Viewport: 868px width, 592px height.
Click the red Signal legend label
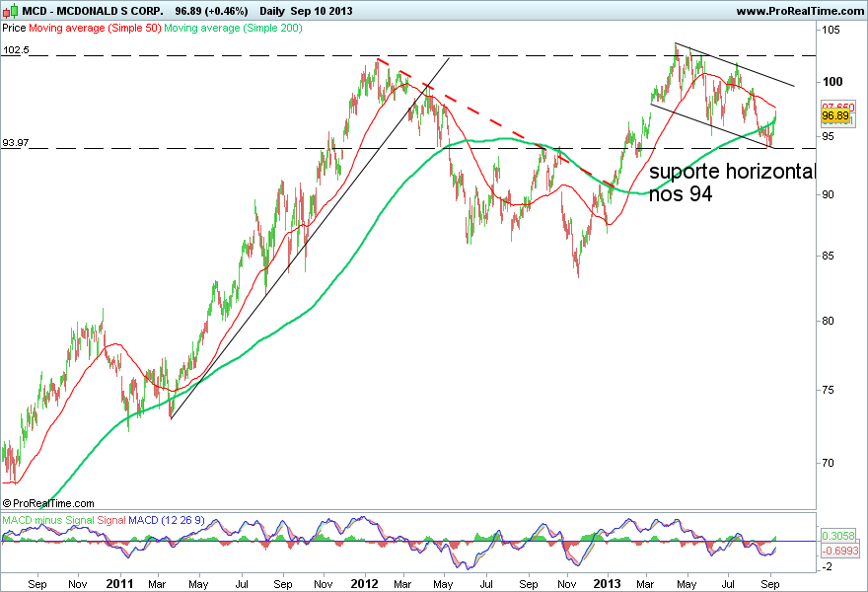tap(111, 521)
